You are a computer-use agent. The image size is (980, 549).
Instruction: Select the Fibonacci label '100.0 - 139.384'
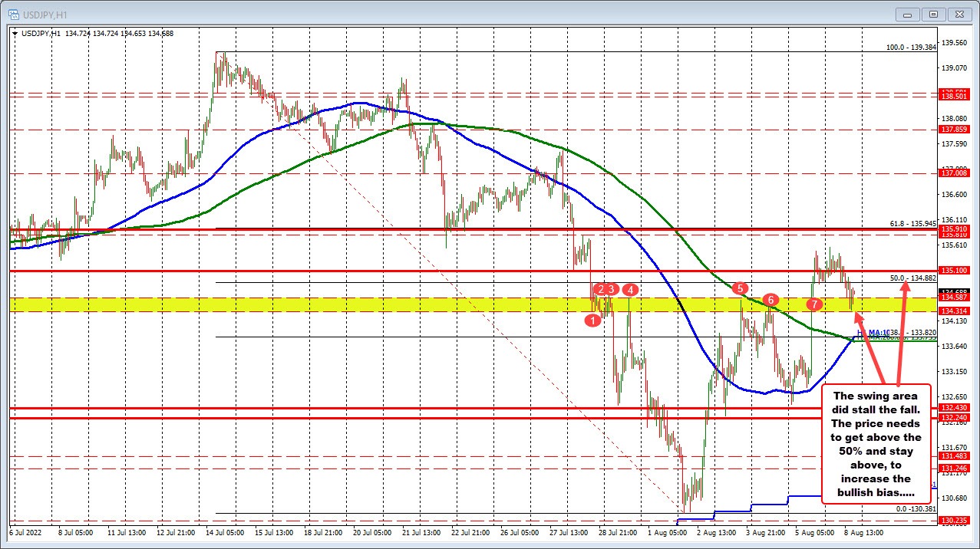point(911,47)
